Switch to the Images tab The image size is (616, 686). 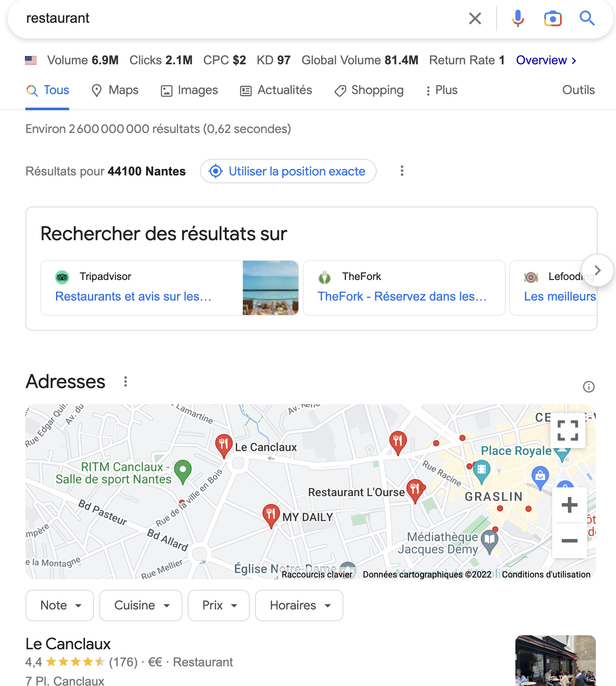tap(189, 90)
